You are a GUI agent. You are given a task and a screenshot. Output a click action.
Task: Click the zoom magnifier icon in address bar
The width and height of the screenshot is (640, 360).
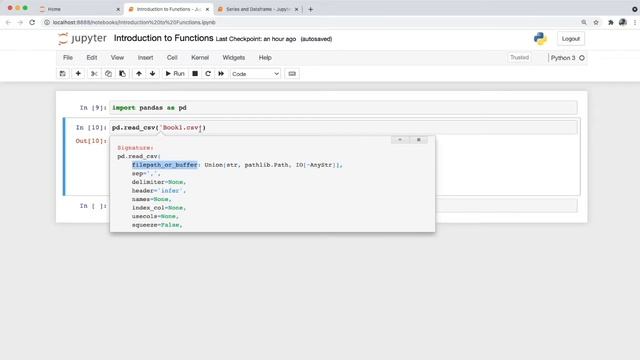pyautogui.click(x=584, y=22)
